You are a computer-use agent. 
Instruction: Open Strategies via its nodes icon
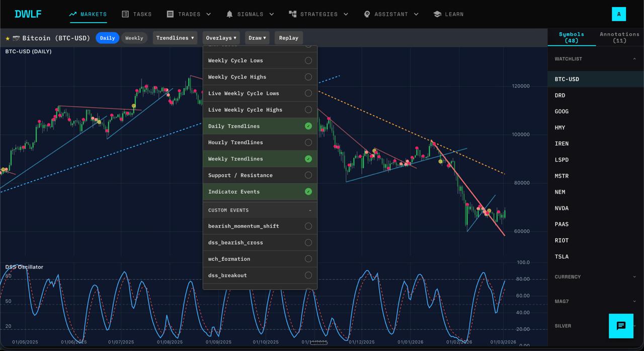point(292,14)
